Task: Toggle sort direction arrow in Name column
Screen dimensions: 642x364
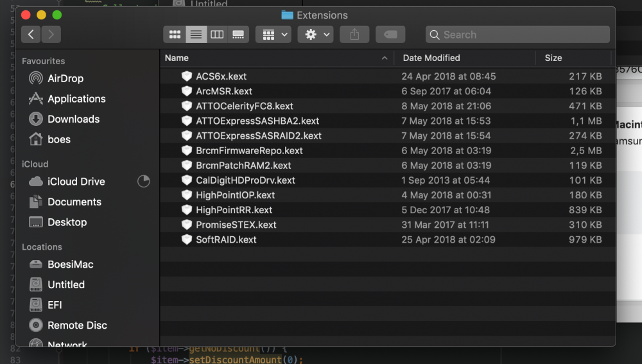Action: (x=384, y=58)
